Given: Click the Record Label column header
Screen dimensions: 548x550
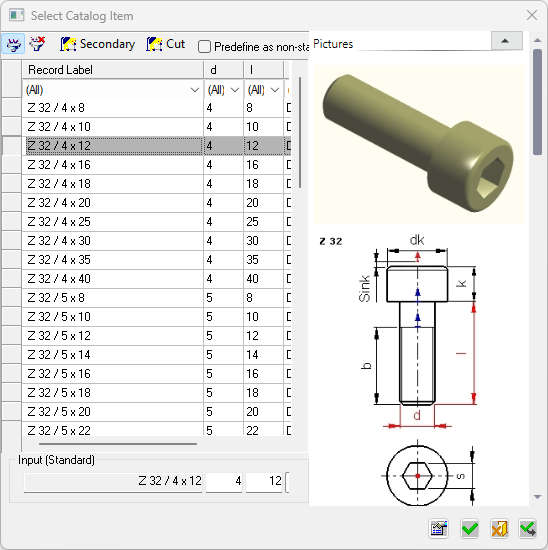Looking at the screenshot, I should coord(113,70).
